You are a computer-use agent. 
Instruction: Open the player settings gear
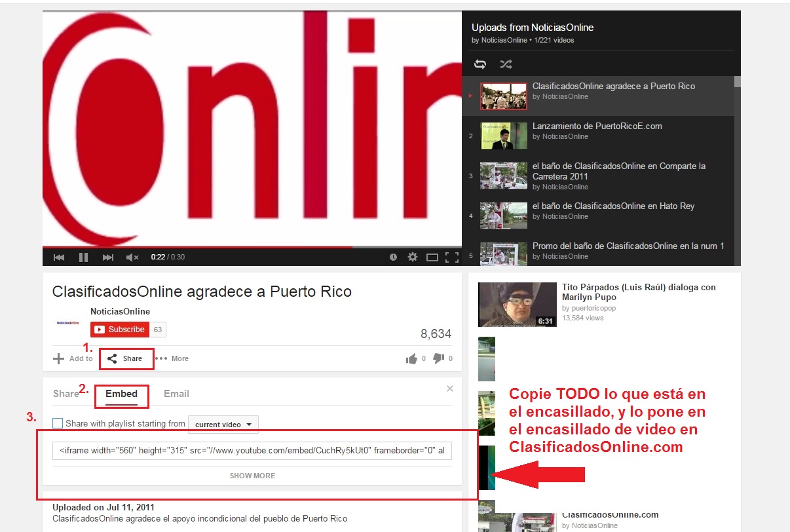413,257
